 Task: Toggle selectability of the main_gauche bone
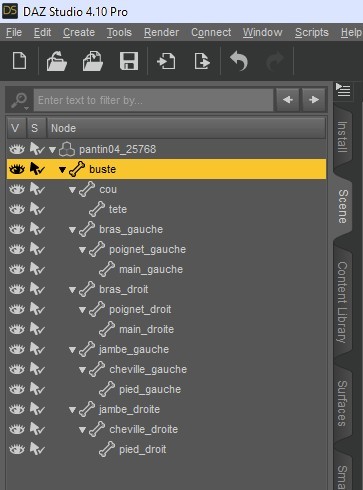tap(37, 269)
